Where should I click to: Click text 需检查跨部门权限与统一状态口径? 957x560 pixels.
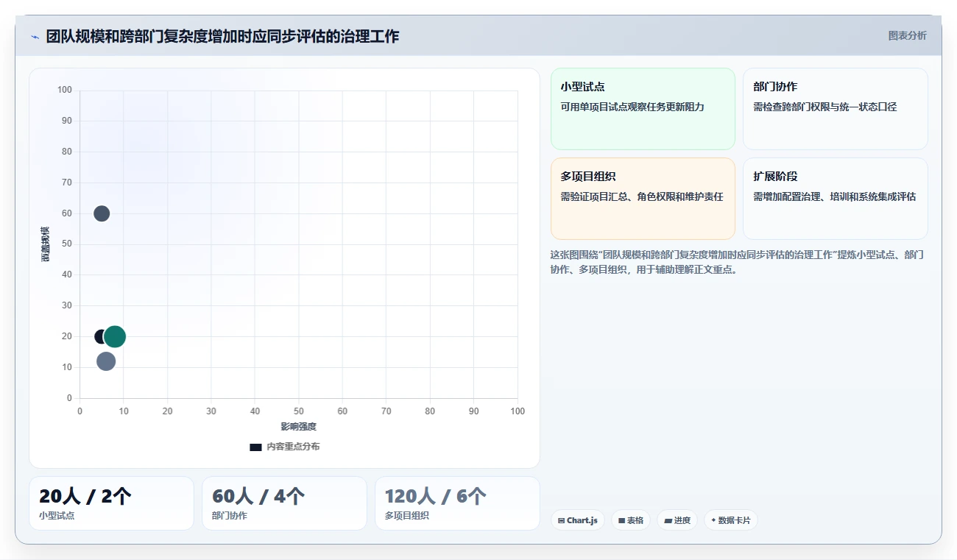pos(825,107)
